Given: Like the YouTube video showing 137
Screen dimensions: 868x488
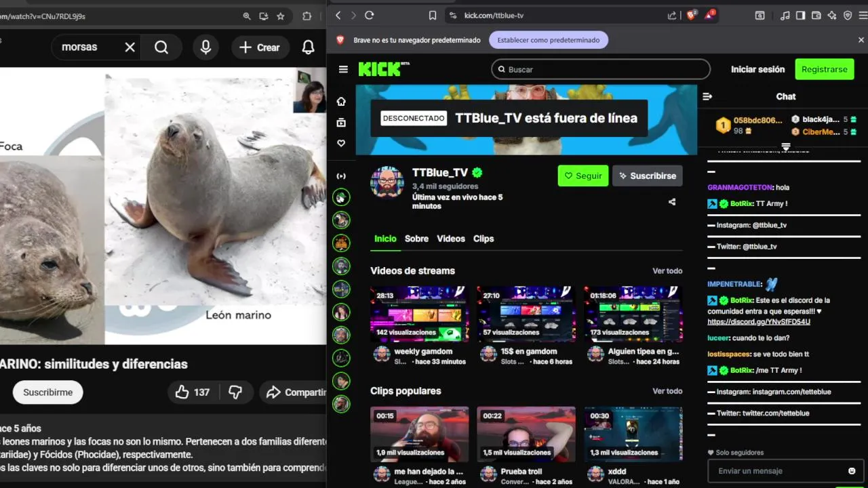Looking at the screenshot, I should [x=193, y=392].
